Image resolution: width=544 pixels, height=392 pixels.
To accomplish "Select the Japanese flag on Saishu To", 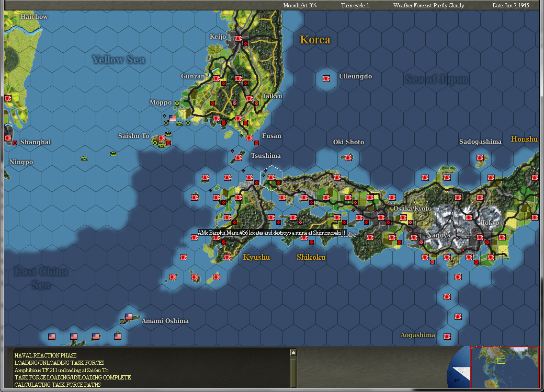I will coord(162,138).
